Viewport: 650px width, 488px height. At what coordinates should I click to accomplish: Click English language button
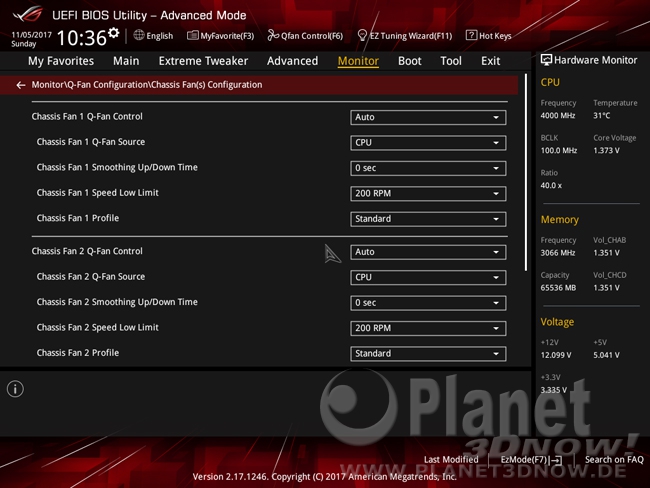pyautogui.click(x=153, y=36)
